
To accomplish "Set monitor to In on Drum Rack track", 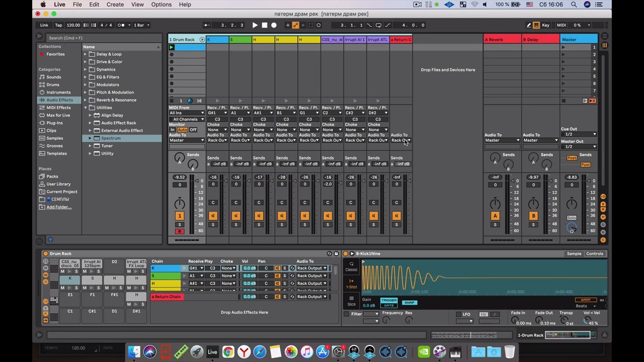I will [172, 130].
